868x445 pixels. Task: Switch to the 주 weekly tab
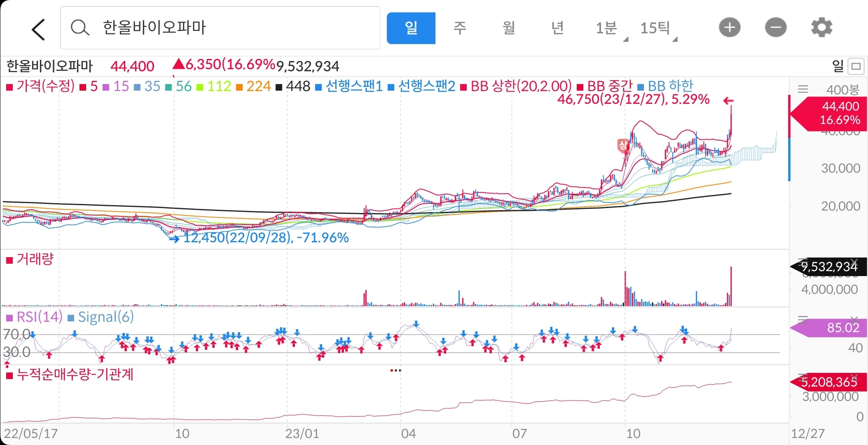(459, 28)
